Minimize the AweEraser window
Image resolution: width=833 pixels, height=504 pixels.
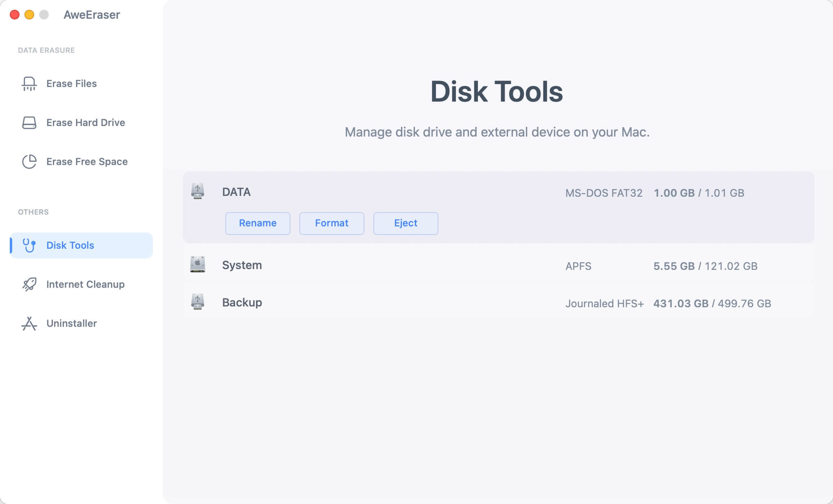[x=29, y=15]
